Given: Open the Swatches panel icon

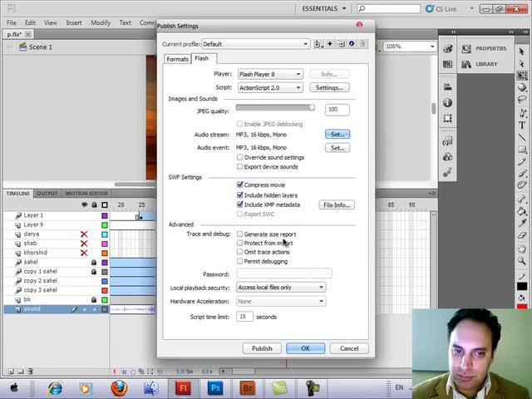Looking at the screenshot, I should [x=447, y=64].
